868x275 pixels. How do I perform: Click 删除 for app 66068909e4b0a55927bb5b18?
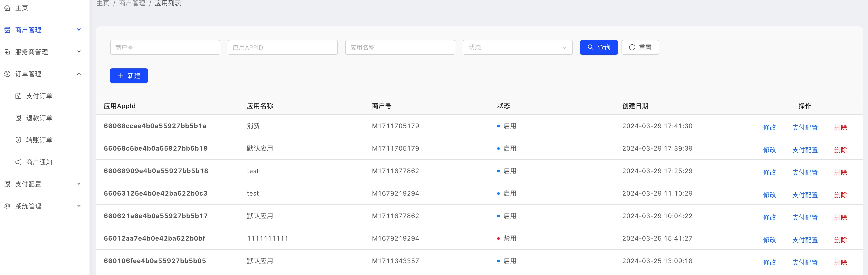pyautogui.click(x=840, y=173)
